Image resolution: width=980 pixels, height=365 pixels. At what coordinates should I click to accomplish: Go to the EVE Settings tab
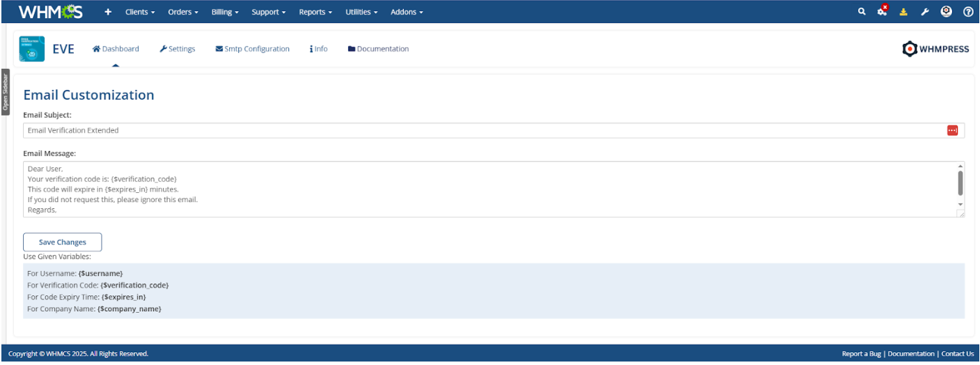tap(177, 49)
